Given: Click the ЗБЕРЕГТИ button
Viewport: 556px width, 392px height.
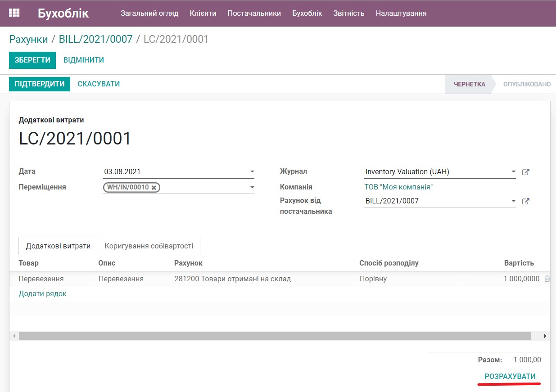Looking at the screenshot, I should 32,60.
